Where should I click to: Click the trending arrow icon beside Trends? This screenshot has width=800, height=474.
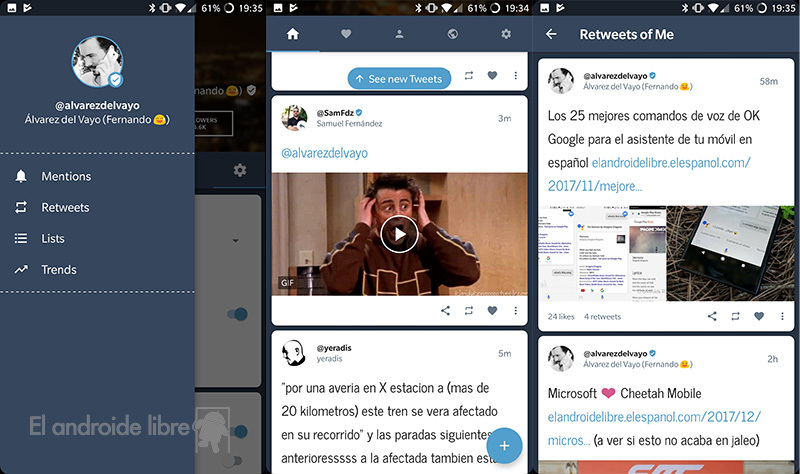click(x=21, y=269)
